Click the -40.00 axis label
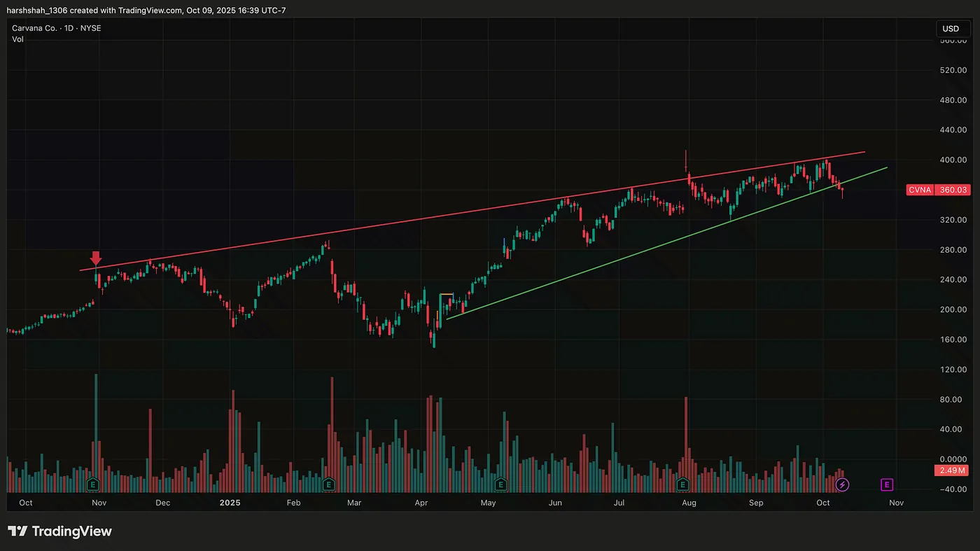Viewport: 980px width, 551px height. coord(953,489)
